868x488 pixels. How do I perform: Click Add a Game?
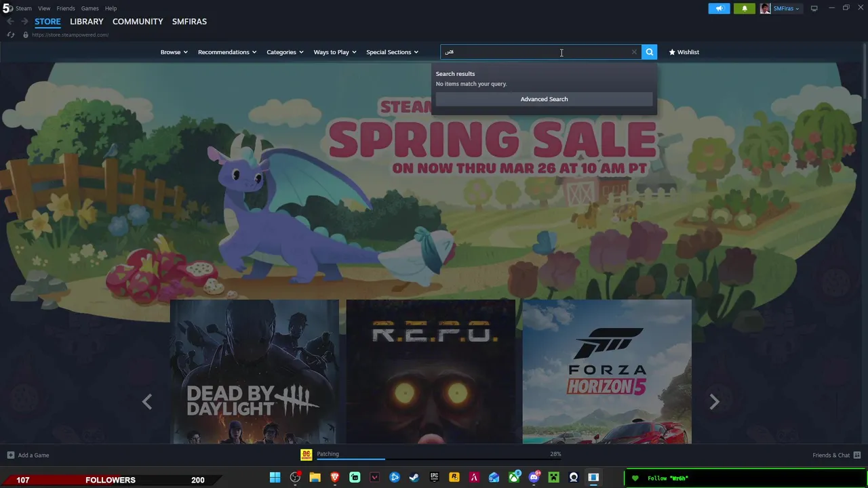pyautogui.click(x=28, y=455)
